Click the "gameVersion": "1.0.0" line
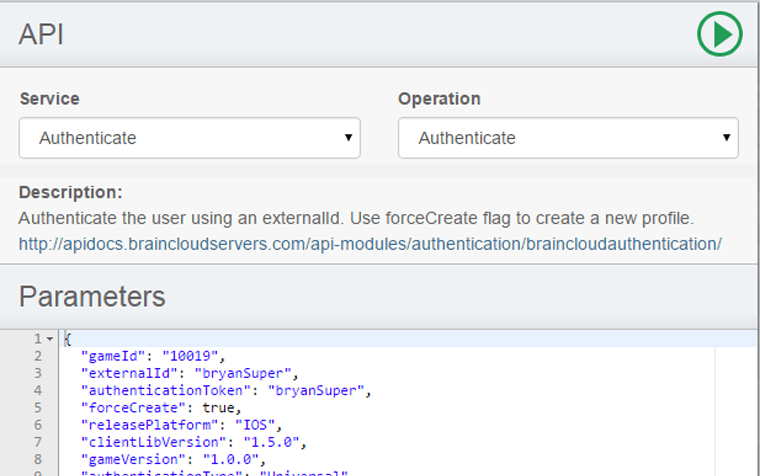 click(x=173, y=460)
